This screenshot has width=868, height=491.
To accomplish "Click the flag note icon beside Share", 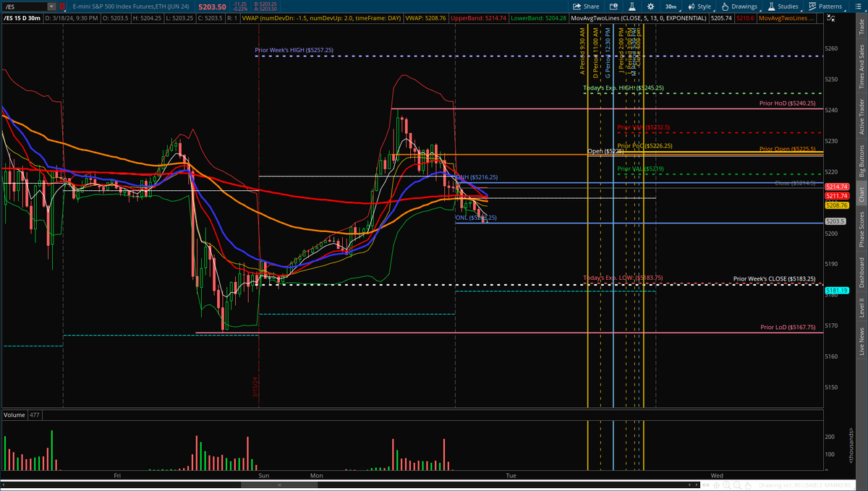I will pyautogui.click(x=613, y=6).
